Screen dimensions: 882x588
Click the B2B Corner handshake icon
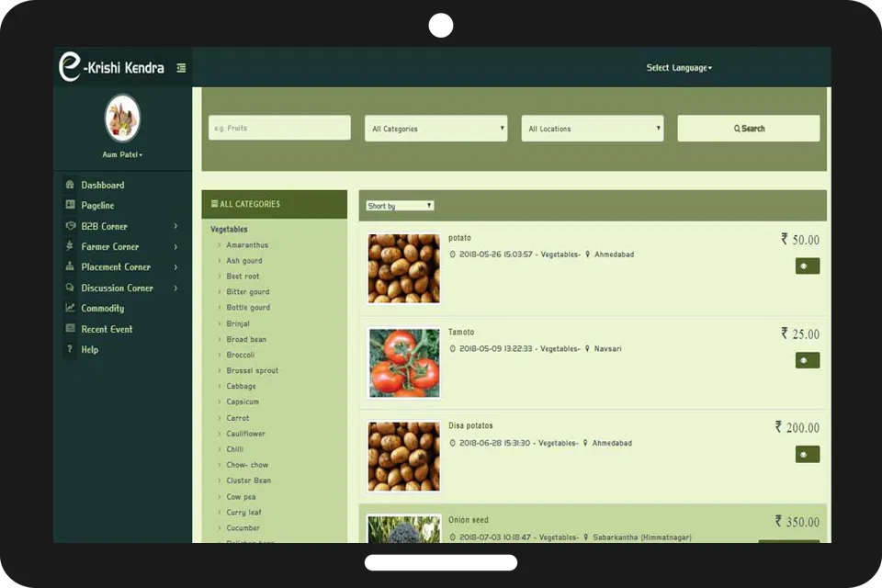[70, 226]
